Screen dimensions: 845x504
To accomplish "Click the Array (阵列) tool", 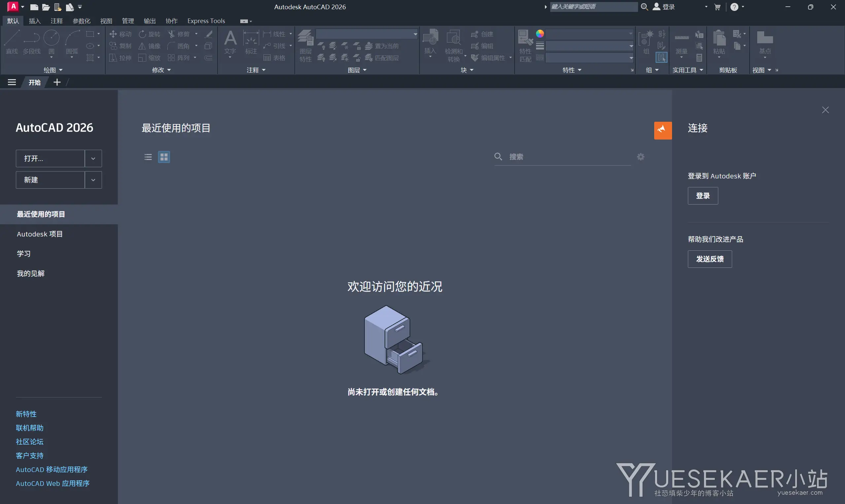I will tap(179, 58).
